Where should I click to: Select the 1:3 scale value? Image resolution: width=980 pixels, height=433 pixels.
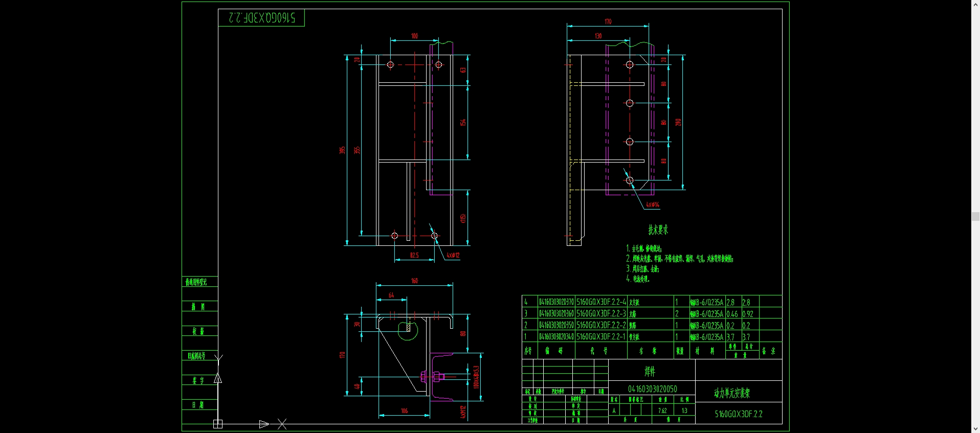pos(684,411)
